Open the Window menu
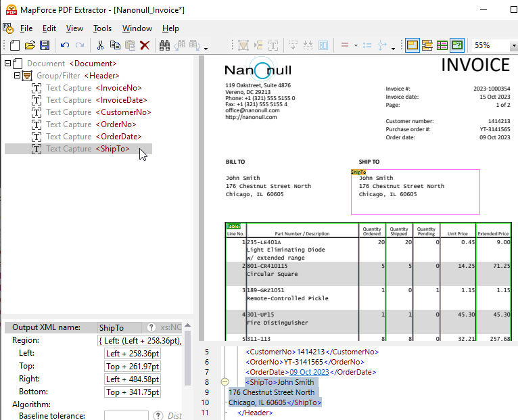The image size is (518, 420). tap(137, 28)
